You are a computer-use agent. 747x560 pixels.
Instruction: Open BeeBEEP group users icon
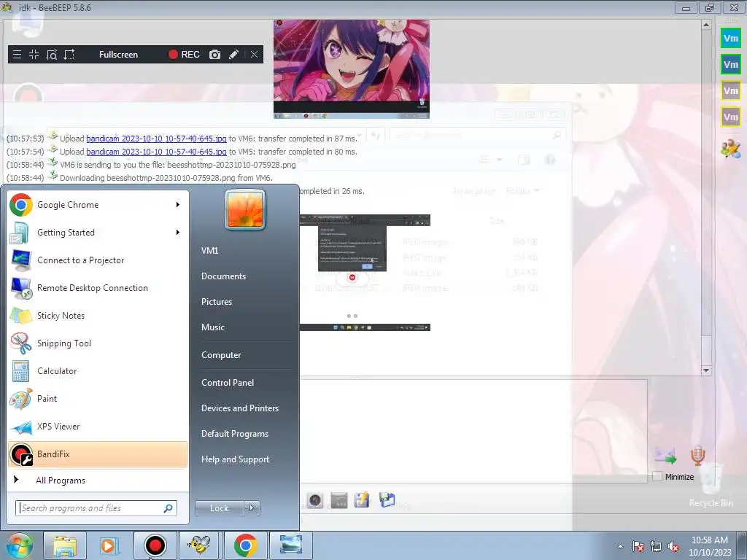pos(730,149)
